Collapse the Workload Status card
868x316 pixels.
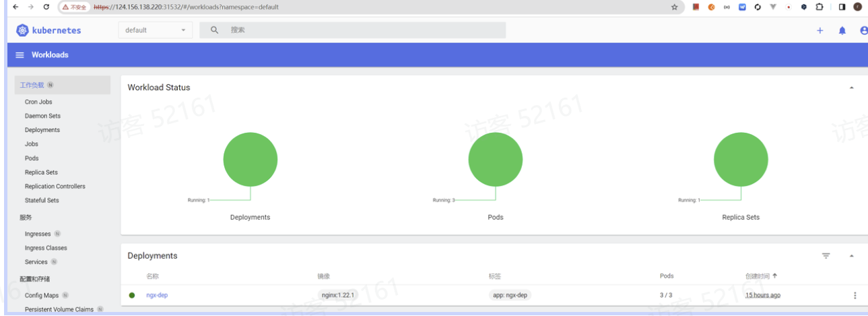pos(851,88)
